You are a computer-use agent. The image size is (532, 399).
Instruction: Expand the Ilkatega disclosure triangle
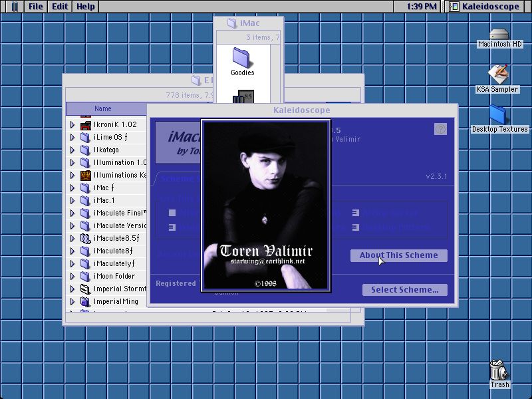72,150
